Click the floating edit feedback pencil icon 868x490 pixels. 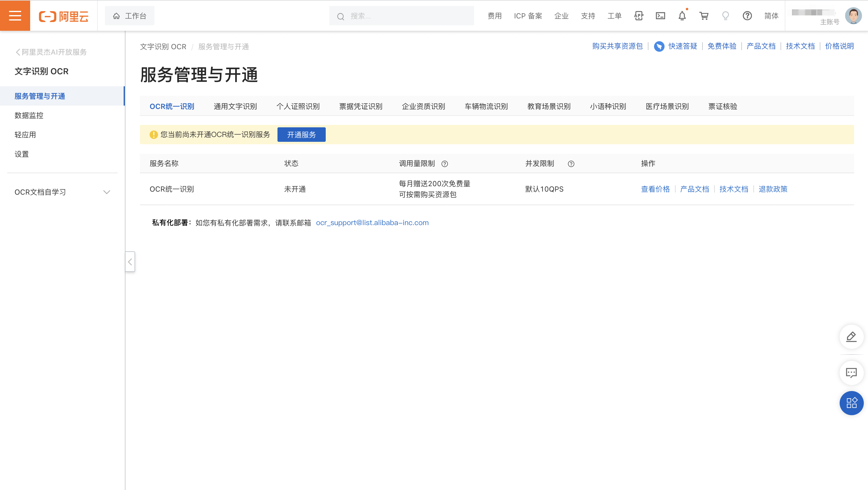point(851,336)
